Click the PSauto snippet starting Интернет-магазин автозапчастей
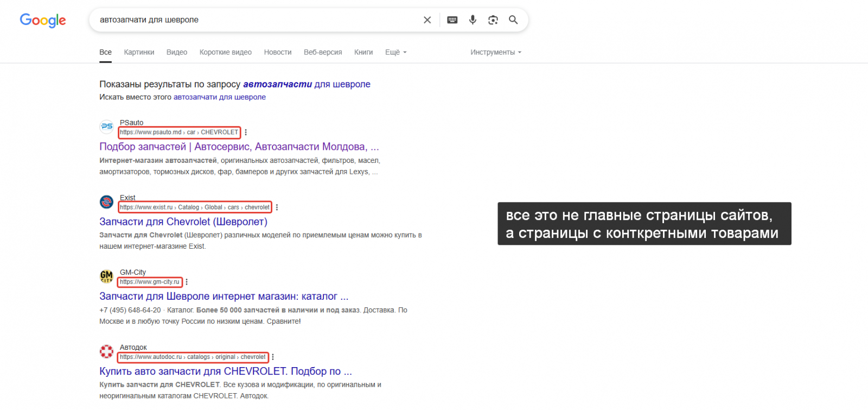 point(240,166)
